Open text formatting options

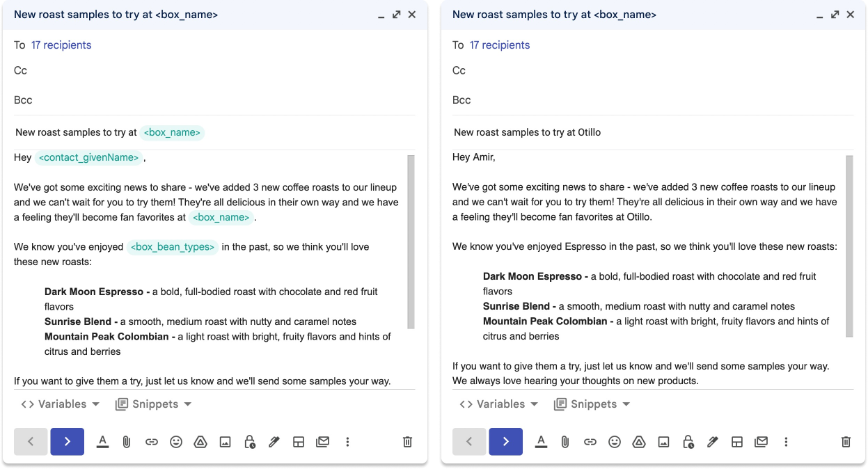coord(102,441)
